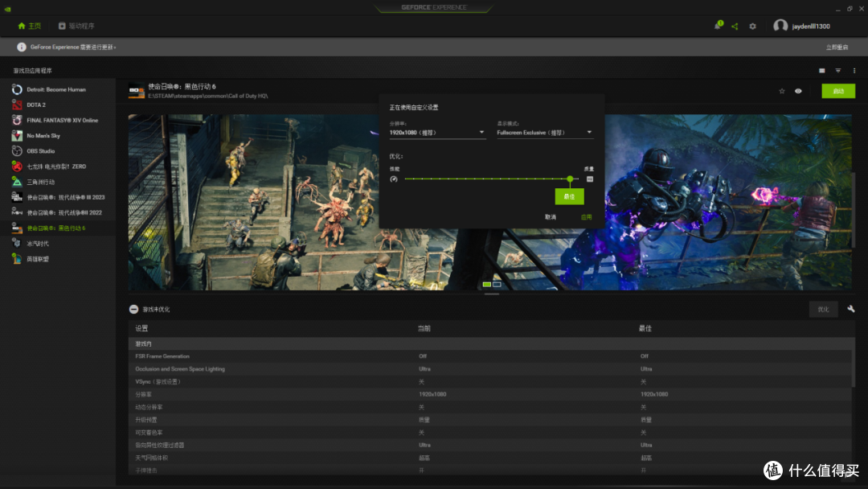This screenshot has width=868, height=489.
Task: Click the wrench icon in the optimization panel
Action: coord(851,309)
